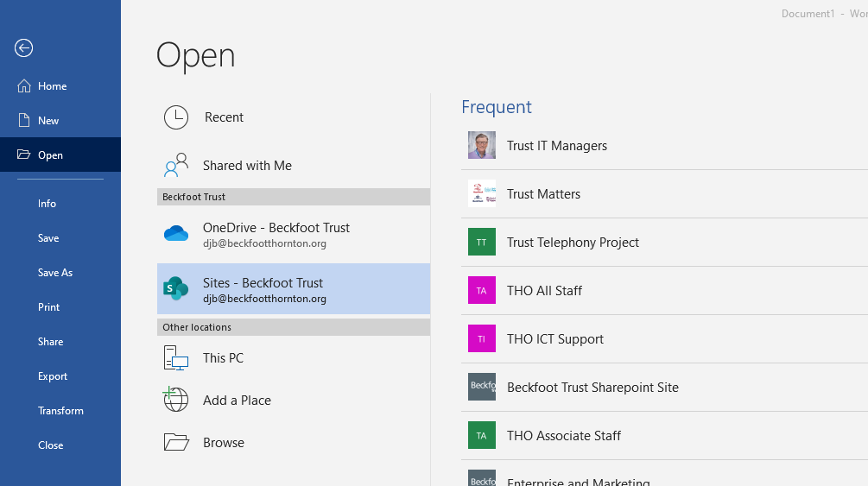The height and width of the screenshot is (486, 868).
Task: Open Shared with Me files
Action: coord(294,165)
